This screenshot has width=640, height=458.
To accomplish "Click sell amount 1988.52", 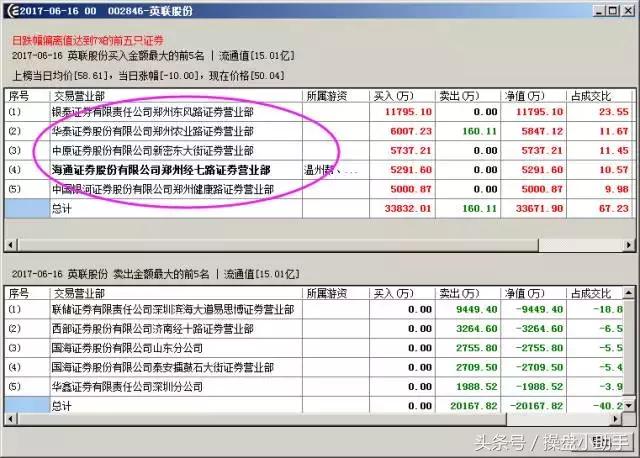I will pos(477,386).
